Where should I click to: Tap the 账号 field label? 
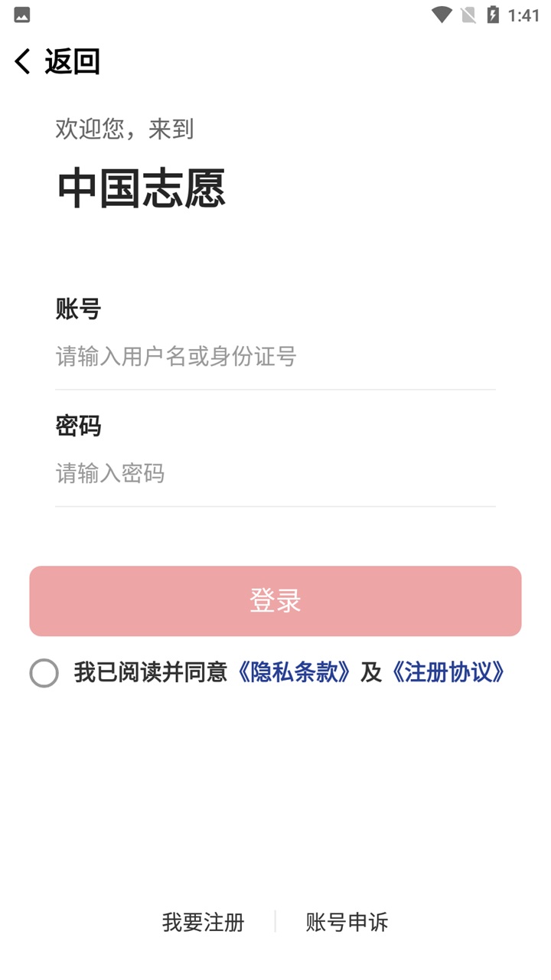coord(78,309)
